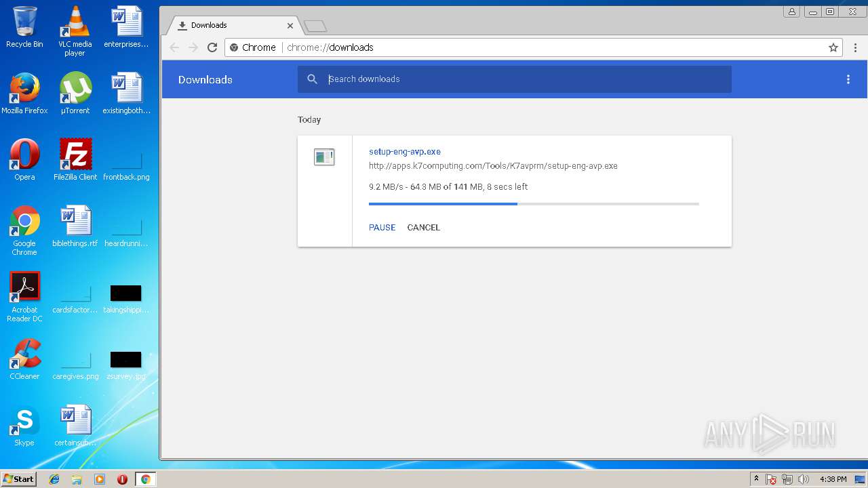Select the Recycle Bin desktop icon
The image size is (868, 488).
(x=24, y=27)
